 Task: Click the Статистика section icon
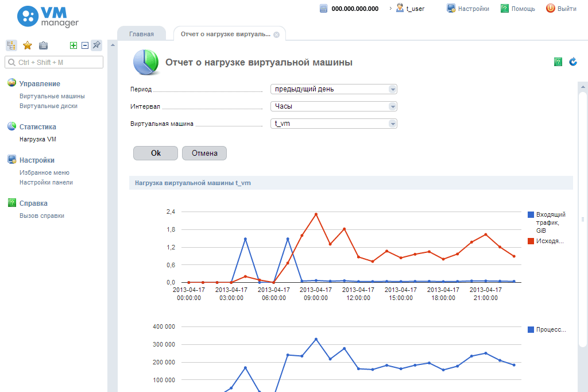point(12,126)
